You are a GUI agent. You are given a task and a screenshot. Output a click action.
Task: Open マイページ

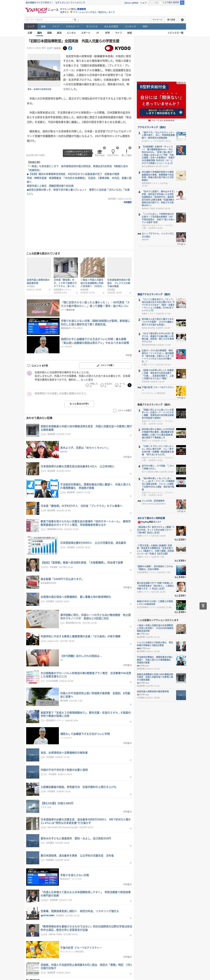157,20
